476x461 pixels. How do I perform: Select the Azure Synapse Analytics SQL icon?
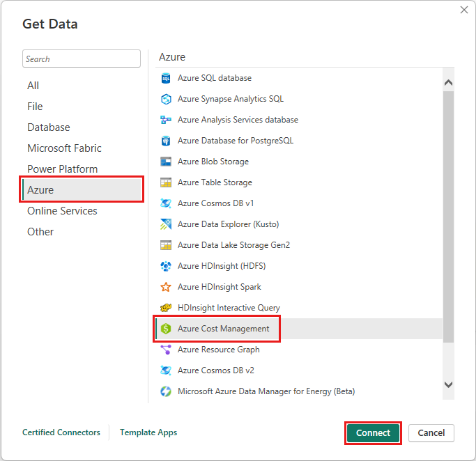[166, 99]
